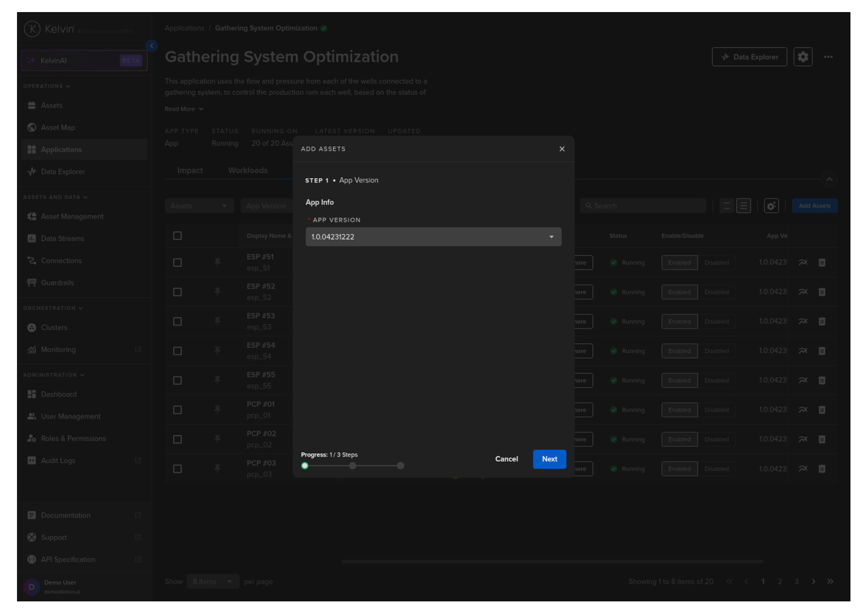Click the Next button in dialog
This screenshot has height=614, width=868.
pos(549,459)
